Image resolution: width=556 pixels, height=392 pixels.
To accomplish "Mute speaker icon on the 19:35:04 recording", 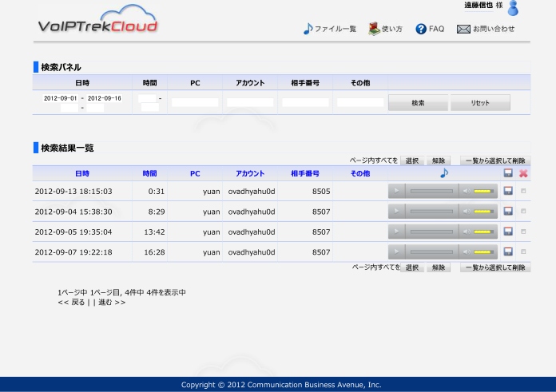I will click(466, 232).
